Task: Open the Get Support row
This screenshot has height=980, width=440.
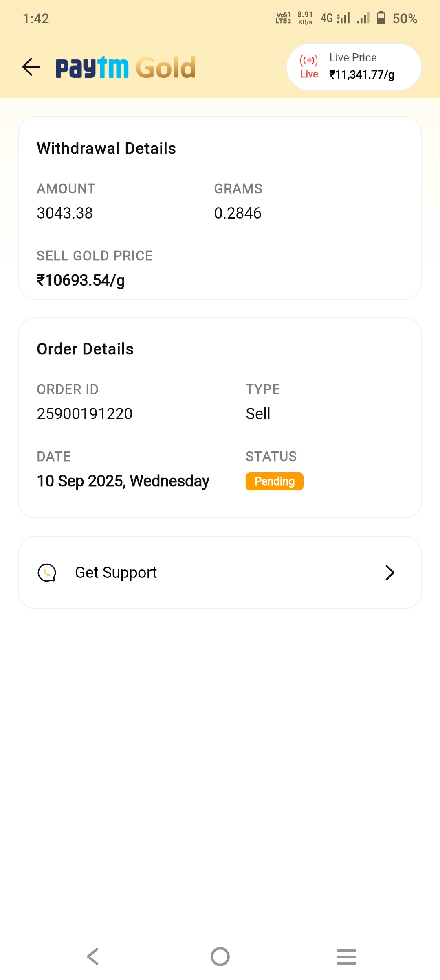Action: [x=220, y=573]
